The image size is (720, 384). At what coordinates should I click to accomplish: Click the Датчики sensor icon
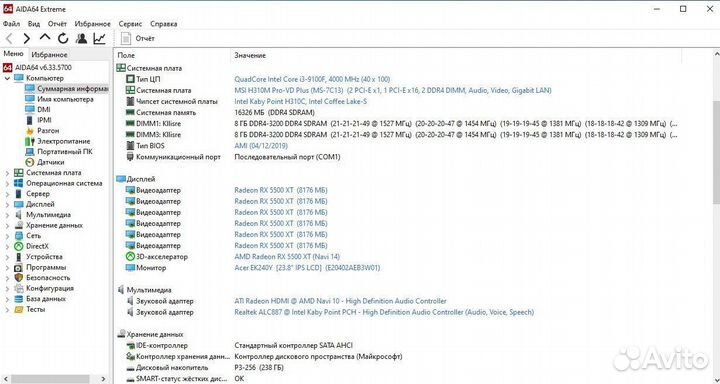(x=30, y=162)
